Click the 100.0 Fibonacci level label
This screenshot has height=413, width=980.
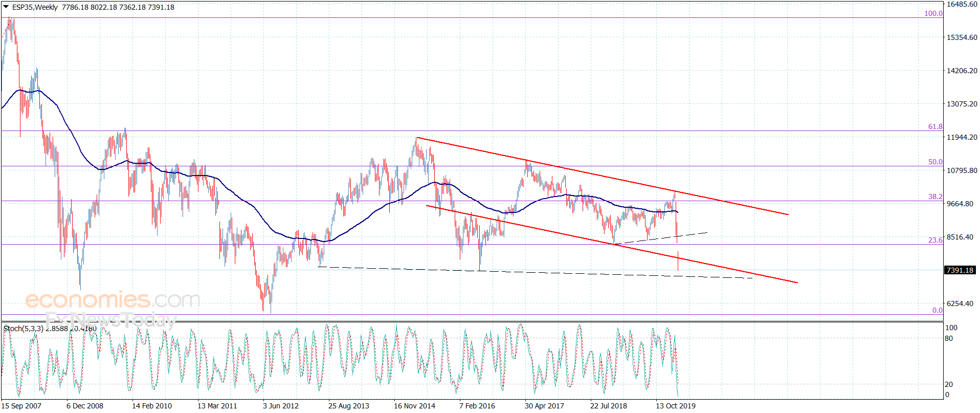point(933,13)
